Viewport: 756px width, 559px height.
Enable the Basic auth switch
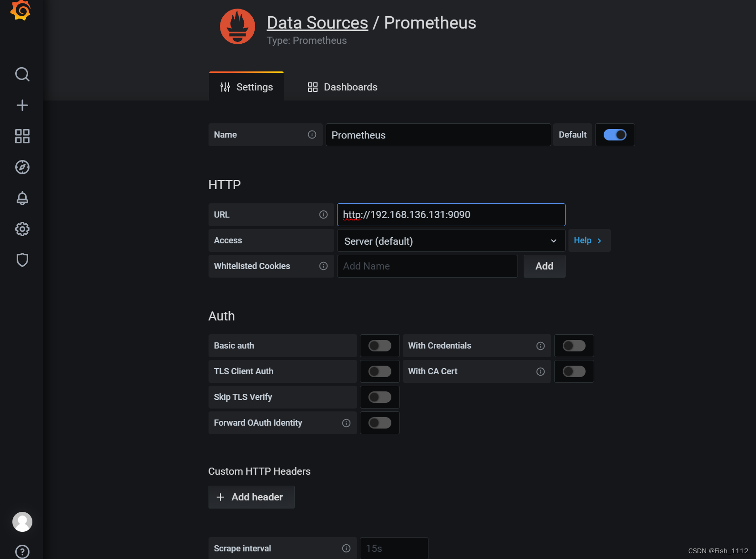[x=380, y=346]
